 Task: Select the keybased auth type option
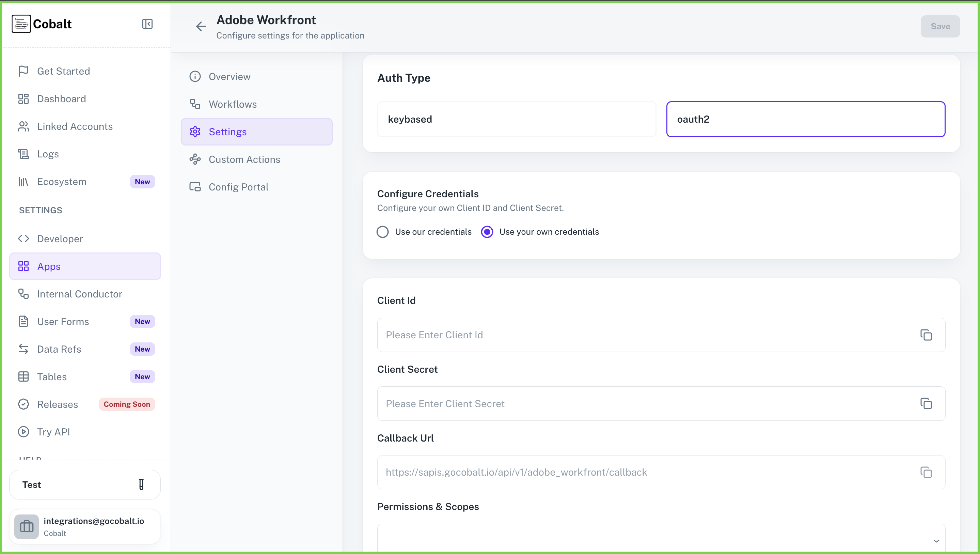pyautogui.click(x=516, y=119)
